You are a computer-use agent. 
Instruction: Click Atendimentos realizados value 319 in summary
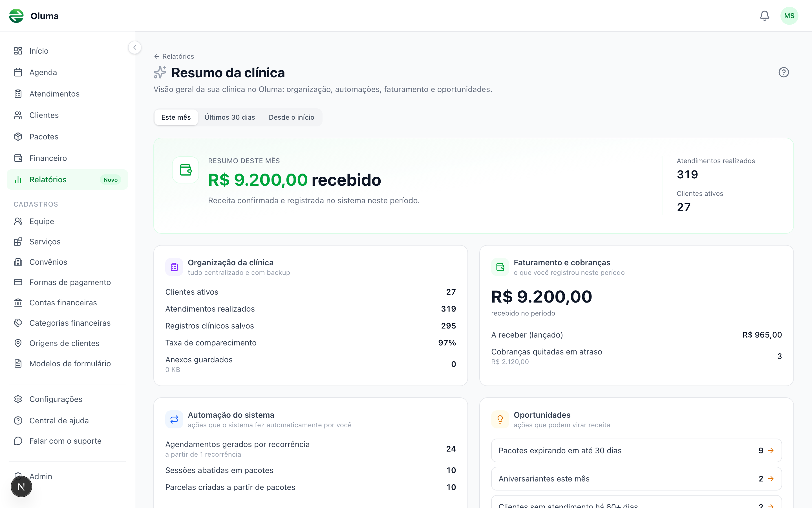click(687, 174)
